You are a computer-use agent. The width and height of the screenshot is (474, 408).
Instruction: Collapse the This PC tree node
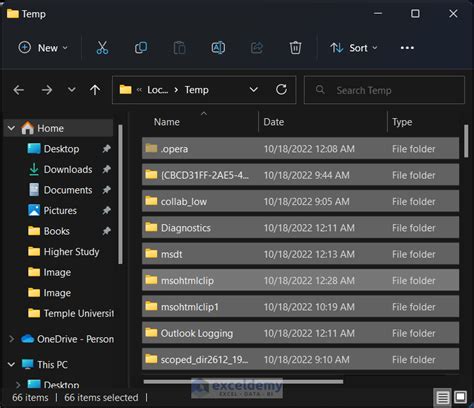(x=11, y=364)
